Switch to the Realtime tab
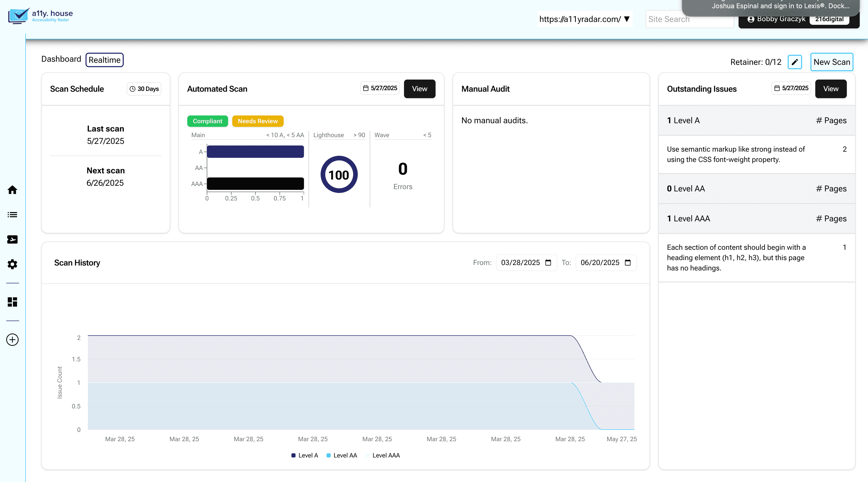The image size is (868, 482). click(x=104, y=60)
